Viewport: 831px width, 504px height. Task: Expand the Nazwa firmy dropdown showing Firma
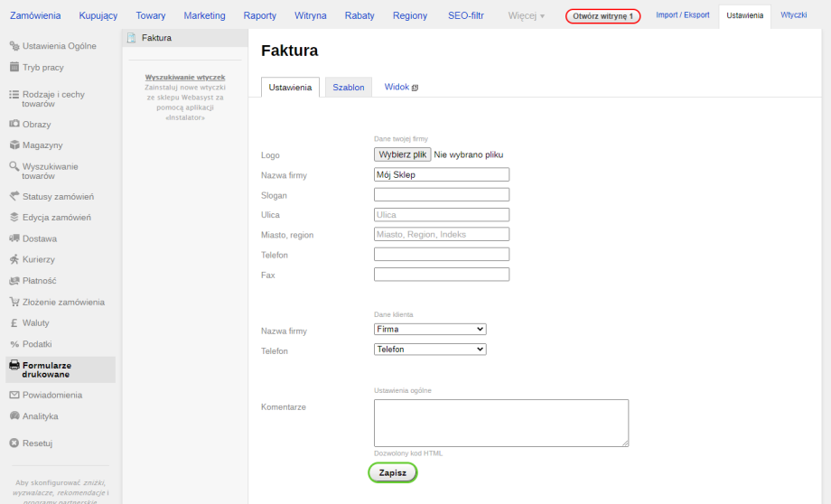point(430,330)
